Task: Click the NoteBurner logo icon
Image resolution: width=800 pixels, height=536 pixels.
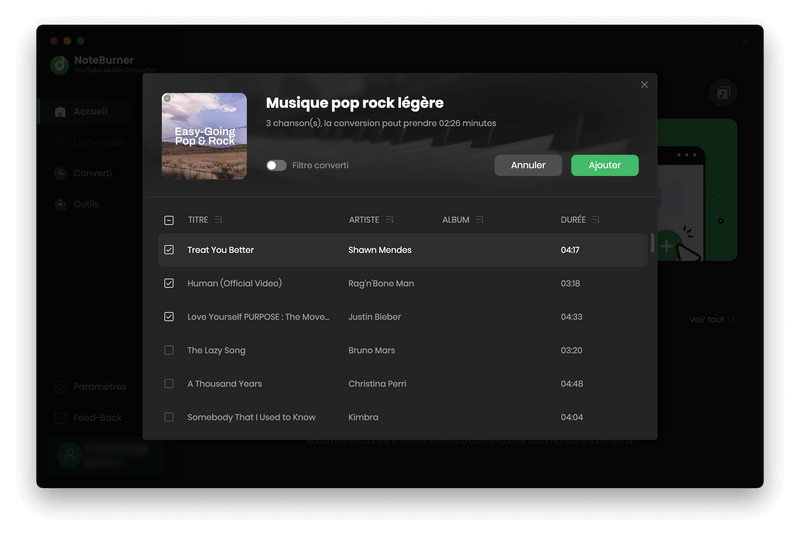Action: 60,65
